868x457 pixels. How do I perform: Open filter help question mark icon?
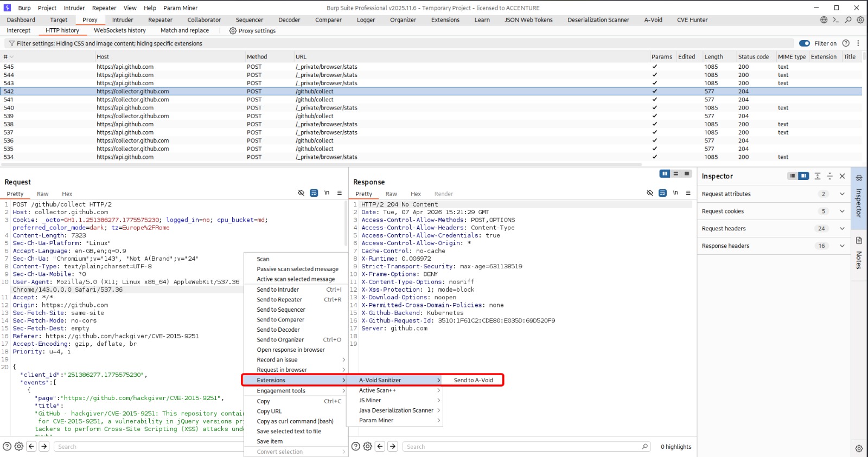point(846,43)
